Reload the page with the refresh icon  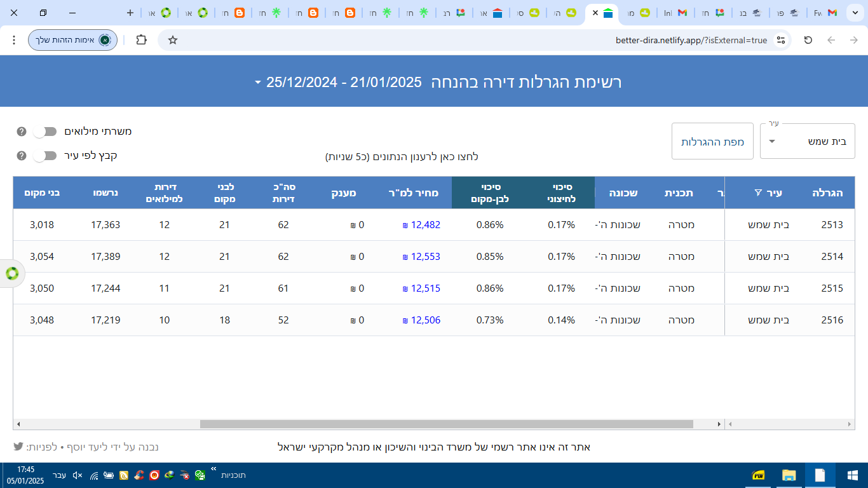coord(808,40)
